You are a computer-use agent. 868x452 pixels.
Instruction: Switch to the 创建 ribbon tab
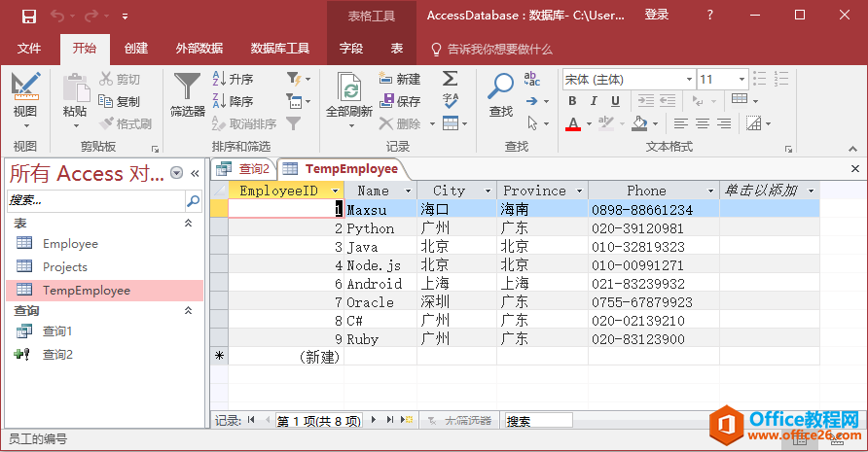(136, 49)
